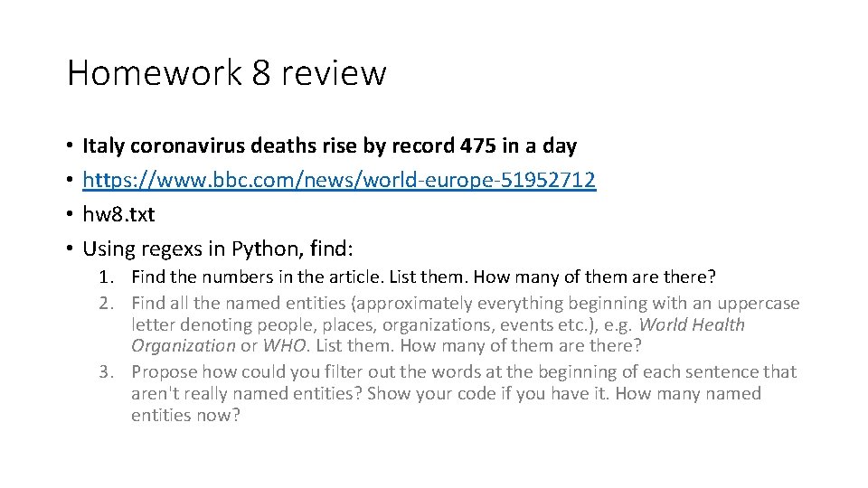
Task: Click the bullet before "Using regexs"
Action: coord(70,249)
